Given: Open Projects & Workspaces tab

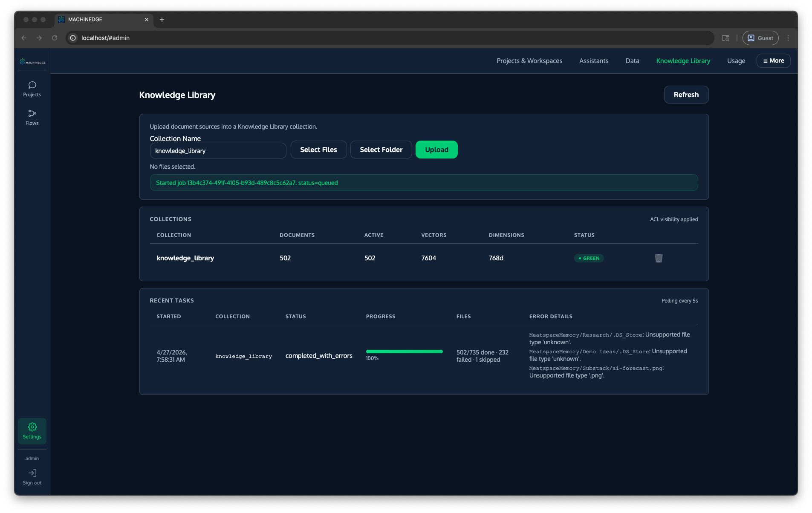Looking at the screenshot, I should [529, 61].
